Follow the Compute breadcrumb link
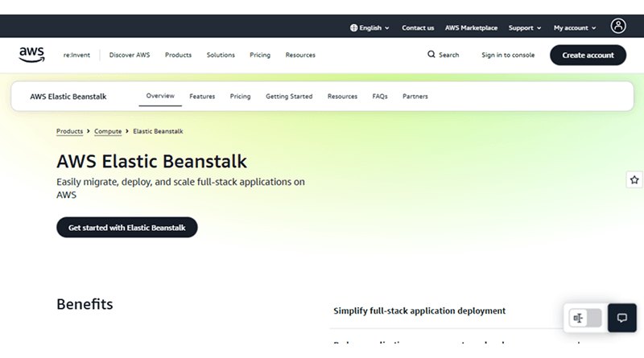This screenshot has width=644, height=358. point(108,131)
